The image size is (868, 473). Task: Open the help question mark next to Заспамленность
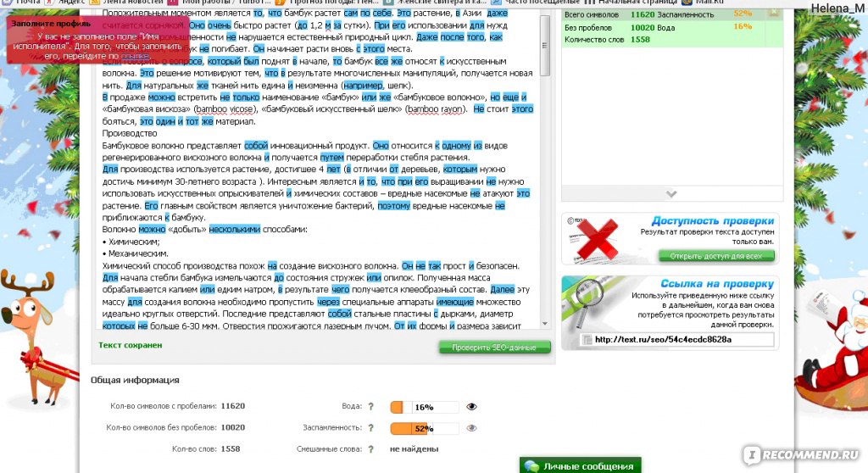(371, 428)
